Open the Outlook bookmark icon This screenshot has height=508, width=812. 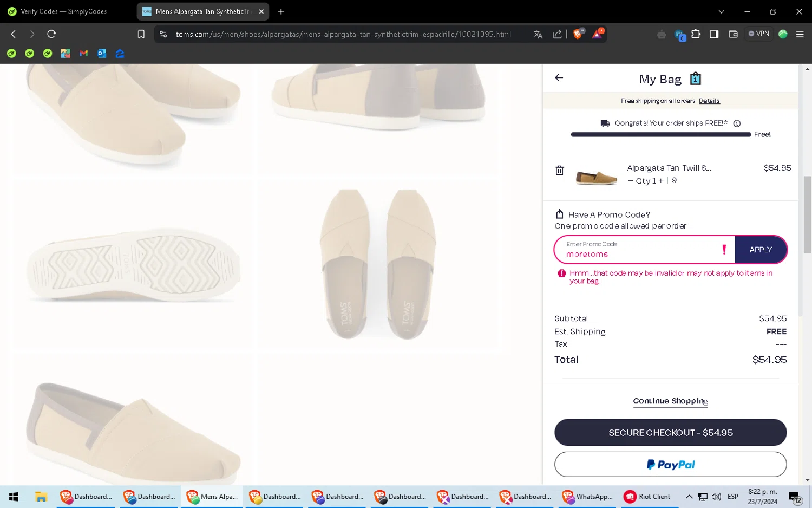(102, 53)
